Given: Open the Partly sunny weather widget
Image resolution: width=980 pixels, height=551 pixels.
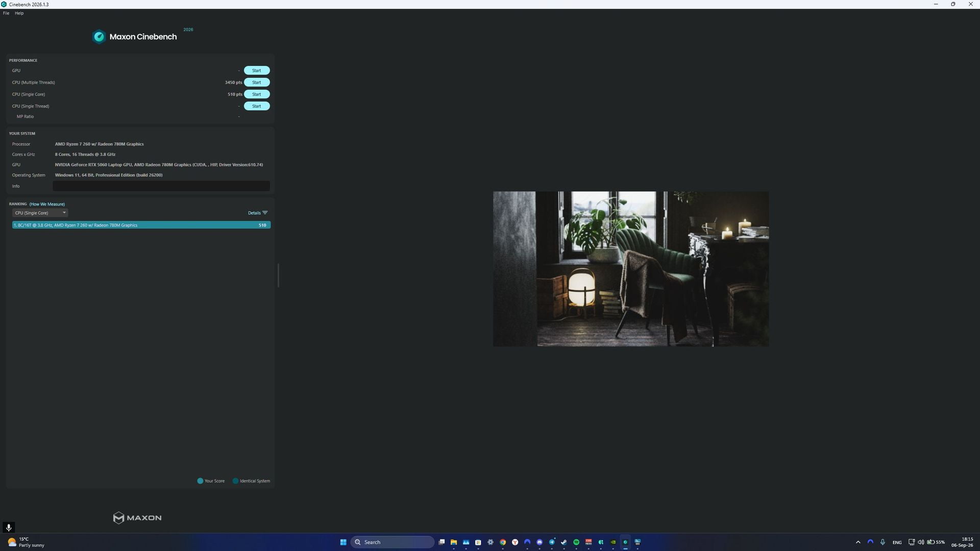Looking at the screenshot, I should click(x=26, y=542).
